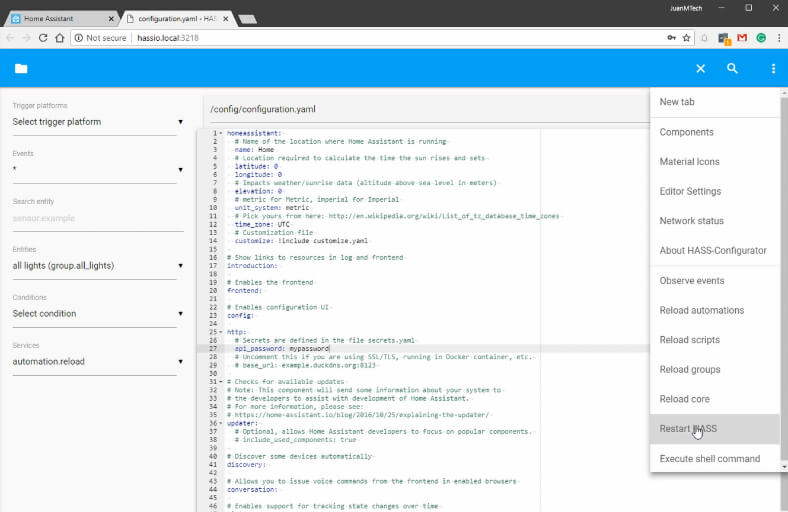Select New tab in the menu
This screenshot has width=788, height=512.
(x=715, y=102)
